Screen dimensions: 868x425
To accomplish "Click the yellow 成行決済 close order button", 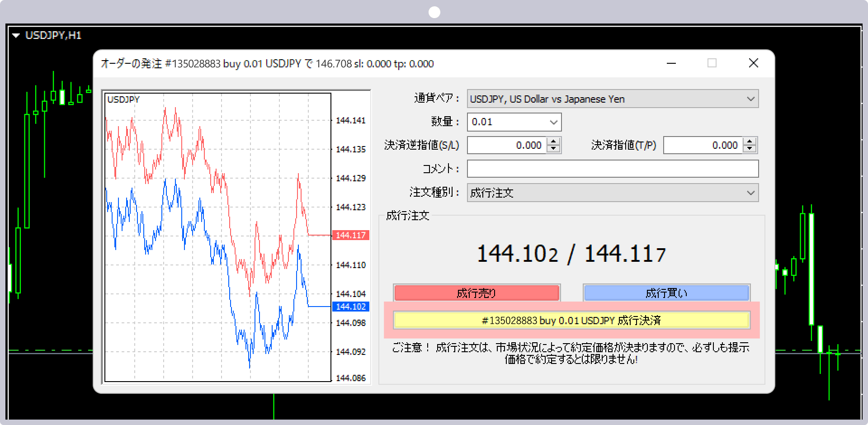I will pos(571,321).
